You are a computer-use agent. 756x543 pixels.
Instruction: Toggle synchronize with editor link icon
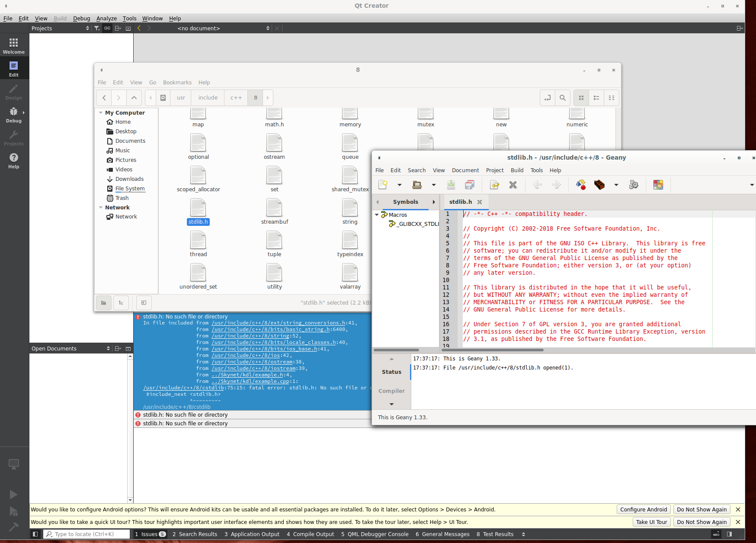click(x=107, y=28)
